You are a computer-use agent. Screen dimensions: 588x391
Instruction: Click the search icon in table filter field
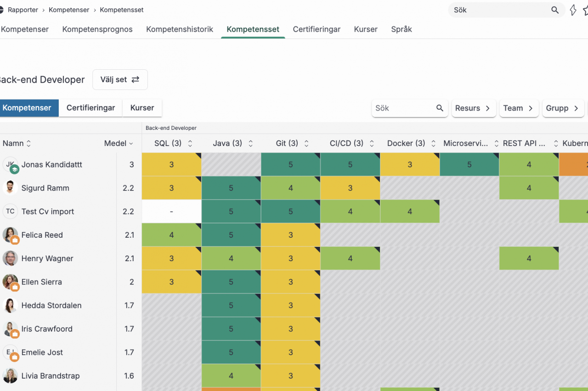pos(440,108)
